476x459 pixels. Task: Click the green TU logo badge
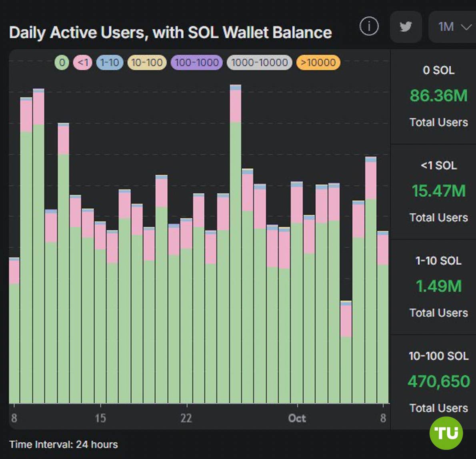(446, 433)
